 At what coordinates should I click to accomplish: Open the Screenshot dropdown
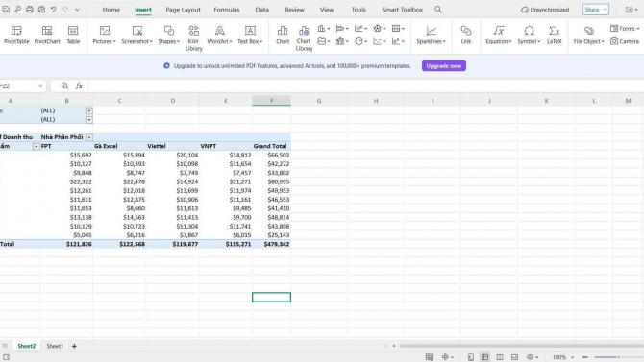[x=137, y=35]
